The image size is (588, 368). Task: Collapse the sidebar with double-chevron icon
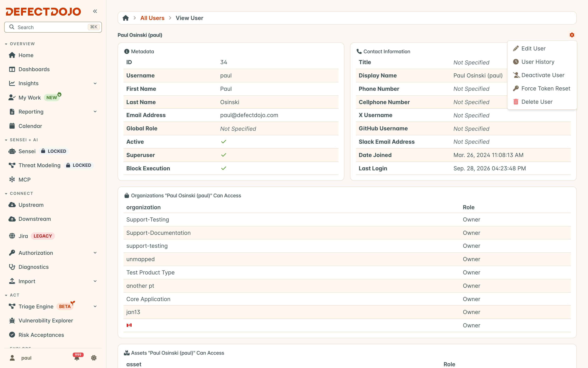(x=95, y=11)
